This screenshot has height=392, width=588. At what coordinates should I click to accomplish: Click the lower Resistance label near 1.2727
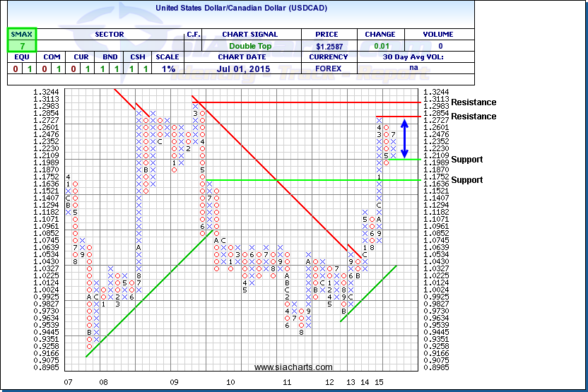pyautogui.click(x=474, y=116)
